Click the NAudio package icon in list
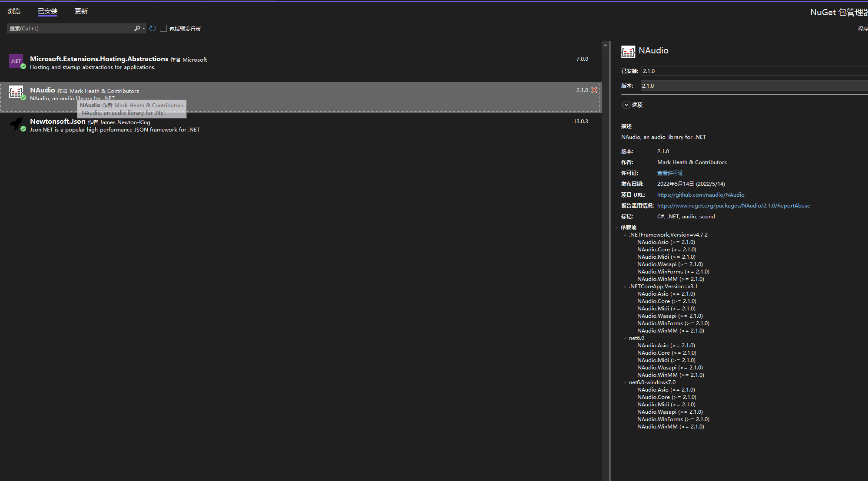This screenshot has width=868, height=481. click(x=16, y=92)
